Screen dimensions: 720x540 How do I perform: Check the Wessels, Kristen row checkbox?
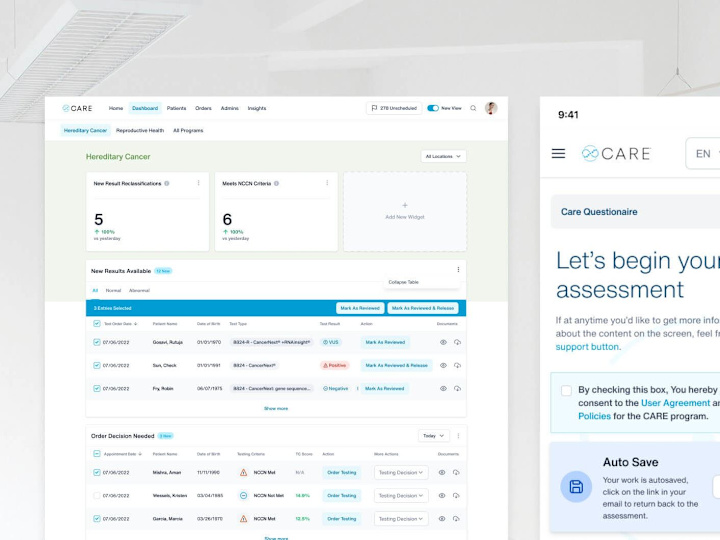[x=96, y=495]
